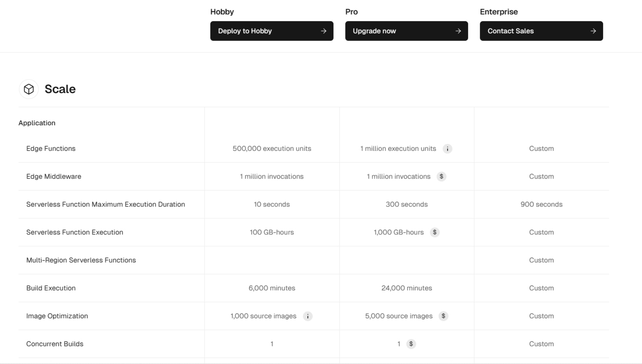Click the arrow icon on Deploy to Hobby
Viewport: 642px width, 364px height.
tap(323, 31)
